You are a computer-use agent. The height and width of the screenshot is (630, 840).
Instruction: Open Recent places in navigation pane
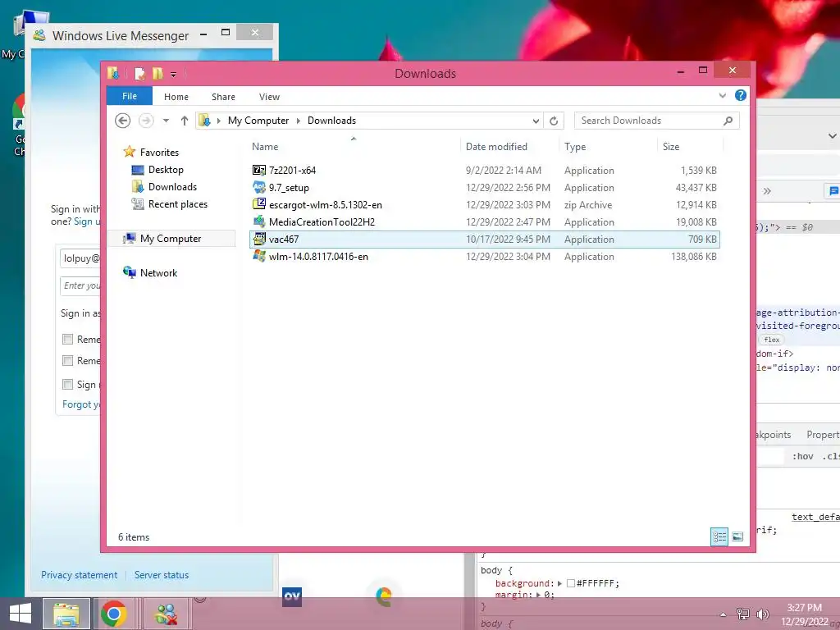tap(178, 204)
